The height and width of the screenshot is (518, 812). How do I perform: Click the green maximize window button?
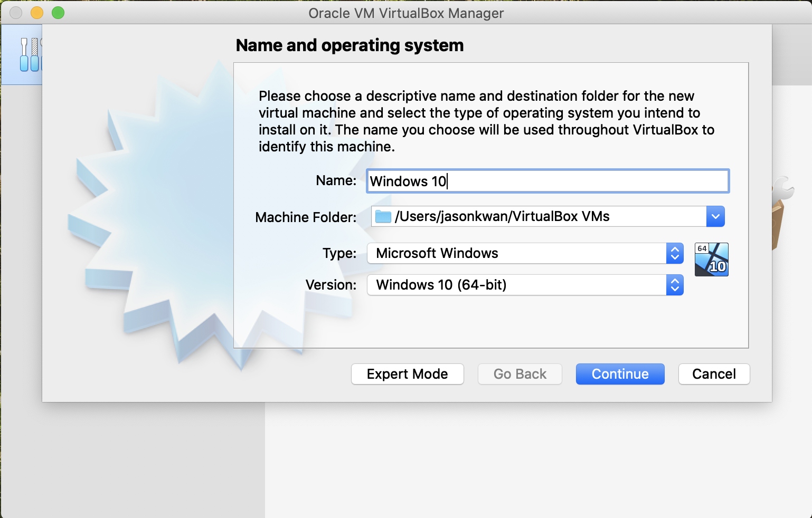tap(58, 13)
